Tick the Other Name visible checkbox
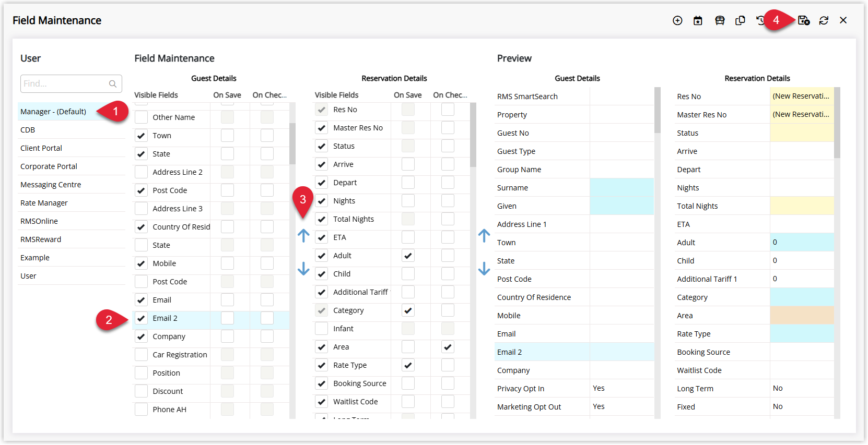 [x=141, y=117]
